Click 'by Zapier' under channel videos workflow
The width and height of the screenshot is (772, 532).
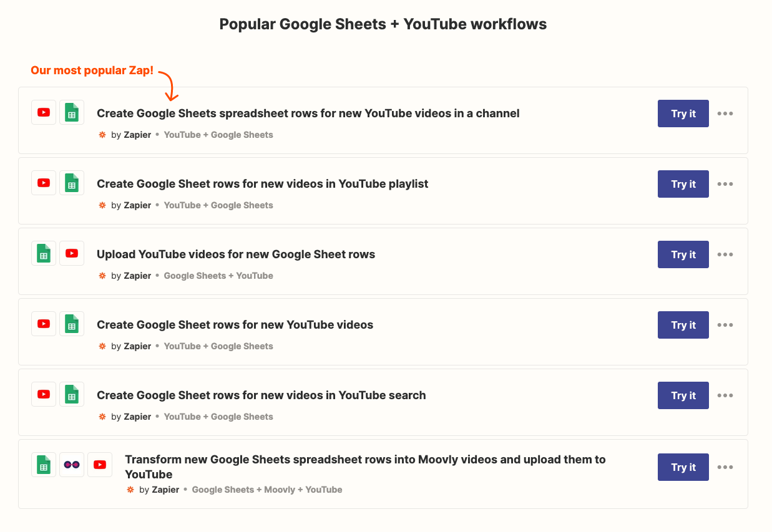click(x=131, y=135)
